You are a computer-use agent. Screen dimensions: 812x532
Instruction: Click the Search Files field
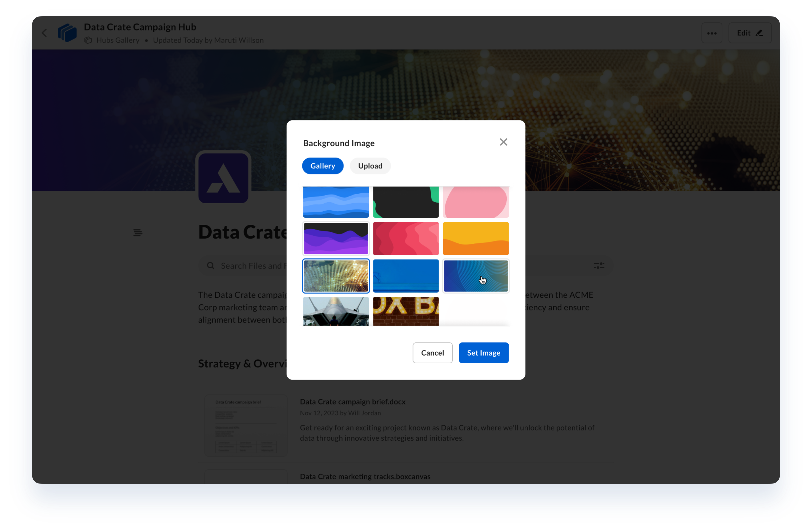[406, 266]
